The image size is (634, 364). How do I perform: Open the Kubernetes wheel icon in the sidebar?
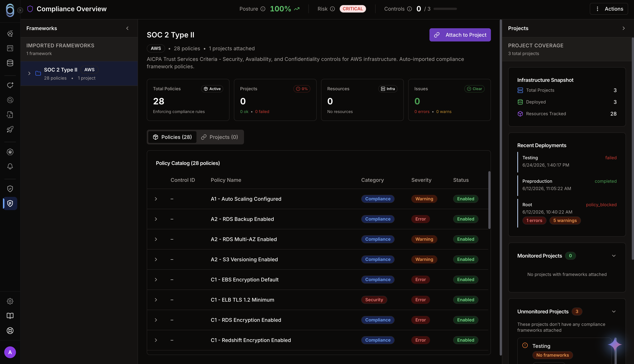click(x=10, y=152)
